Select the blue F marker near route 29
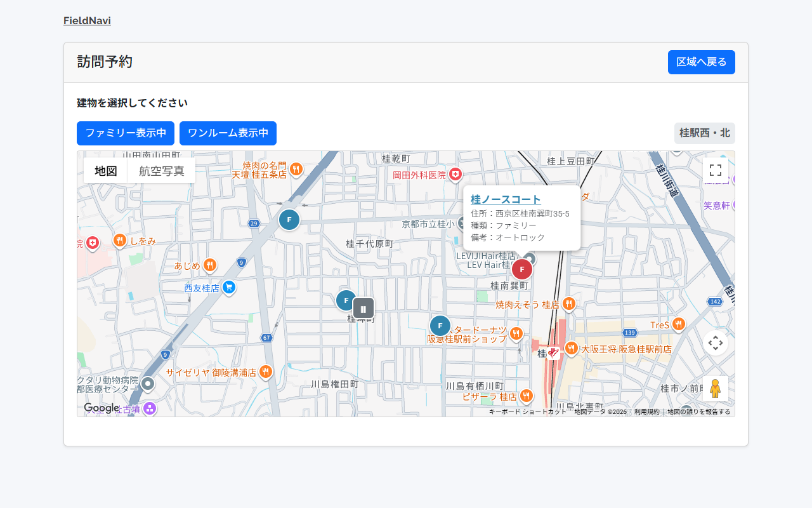The height and width of the screenshot is (508, 812). [289, 220]
